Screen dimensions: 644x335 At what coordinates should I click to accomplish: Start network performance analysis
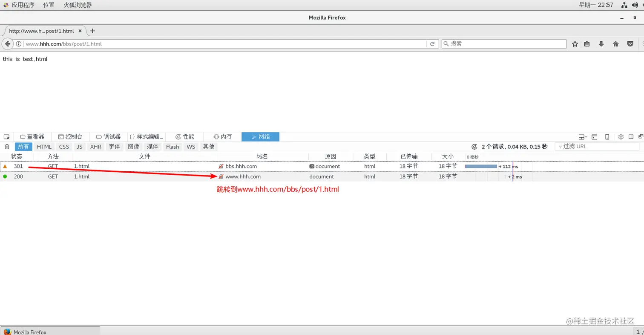click(474, 147)
